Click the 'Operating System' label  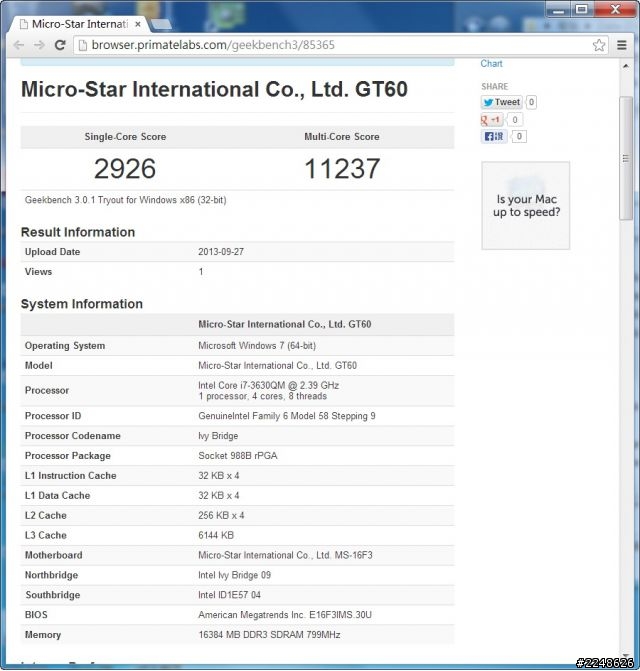(65, 346)
